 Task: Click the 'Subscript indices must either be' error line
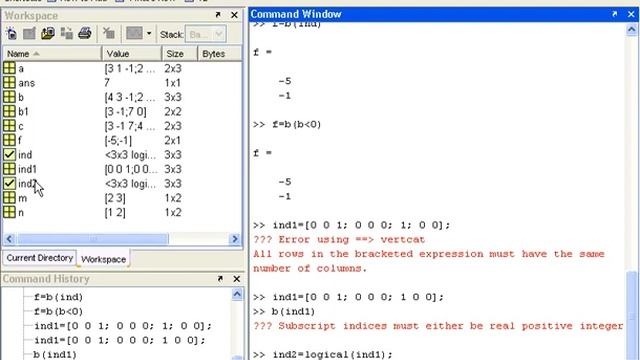(438, 326)
